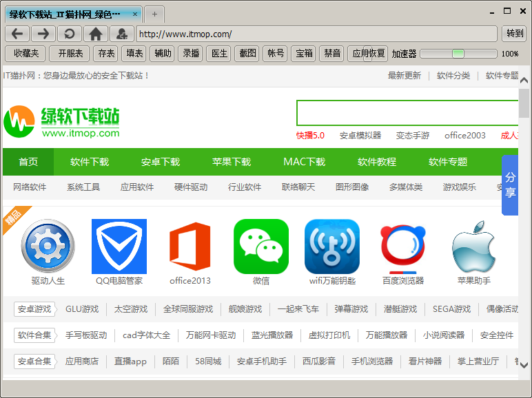This screenshot has height=398, width=532.
Task: Open the office2013 icon
Action: 190,246
